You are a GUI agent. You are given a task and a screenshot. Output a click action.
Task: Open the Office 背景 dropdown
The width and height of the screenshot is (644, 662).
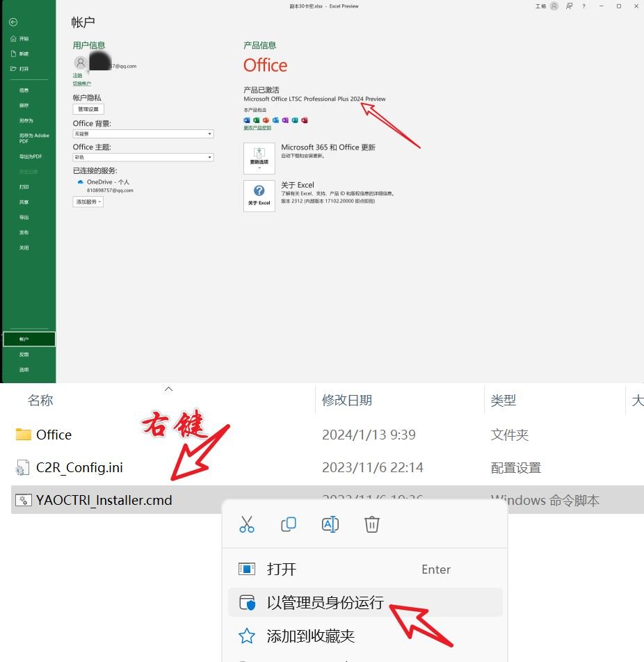click(x=143, y=134)
